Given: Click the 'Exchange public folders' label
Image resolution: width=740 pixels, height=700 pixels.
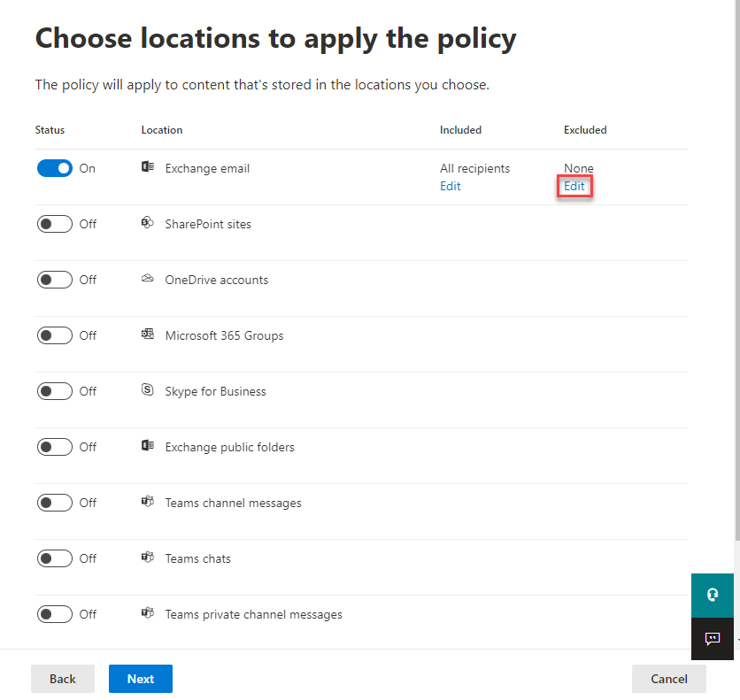Looking at the screenshot, I should click(x=230, y=447).
